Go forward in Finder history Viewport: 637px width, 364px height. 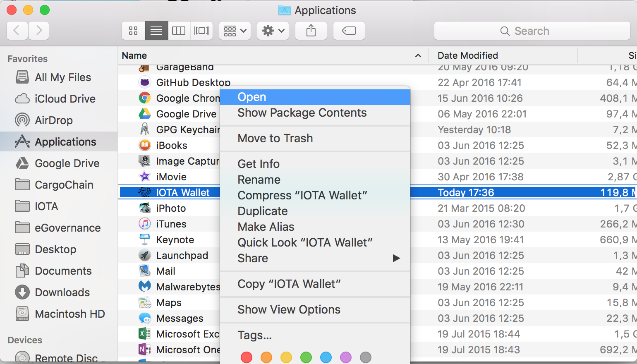pyautogui.click(x=39, y=31)
